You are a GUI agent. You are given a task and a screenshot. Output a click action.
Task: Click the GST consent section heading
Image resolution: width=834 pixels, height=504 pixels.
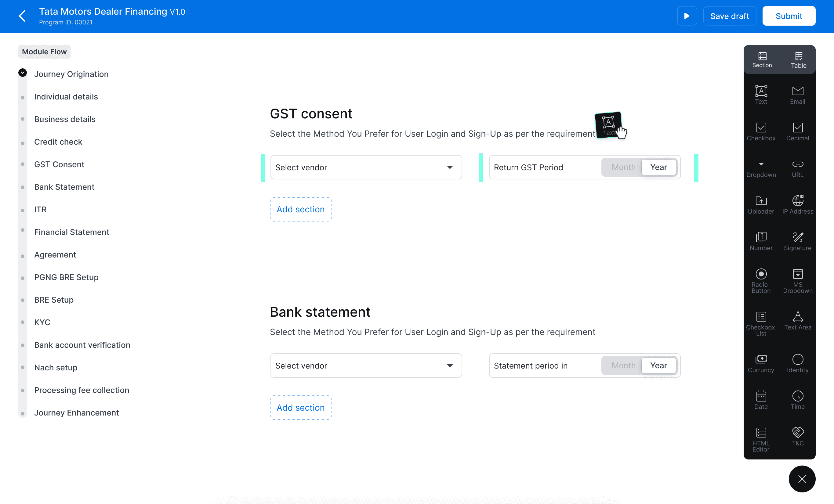click(x=311, y=114)
